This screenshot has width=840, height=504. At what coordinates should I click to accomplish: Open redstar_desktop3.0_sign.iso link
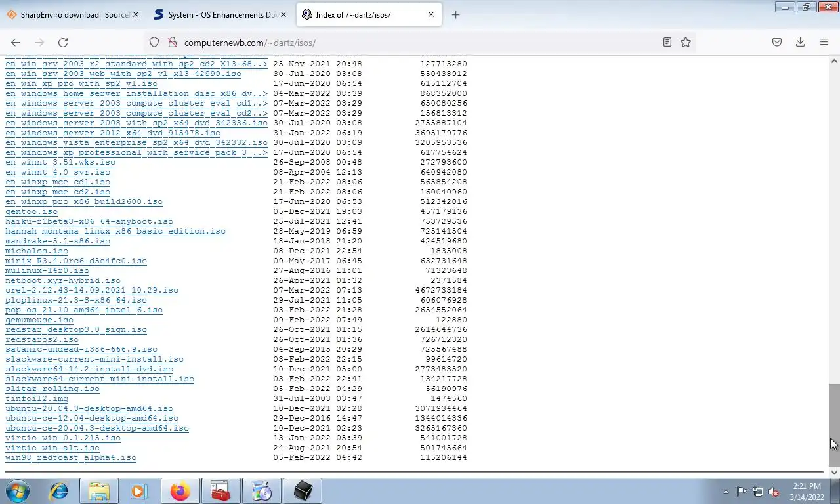pyautogui.click(x=76, y=329)
